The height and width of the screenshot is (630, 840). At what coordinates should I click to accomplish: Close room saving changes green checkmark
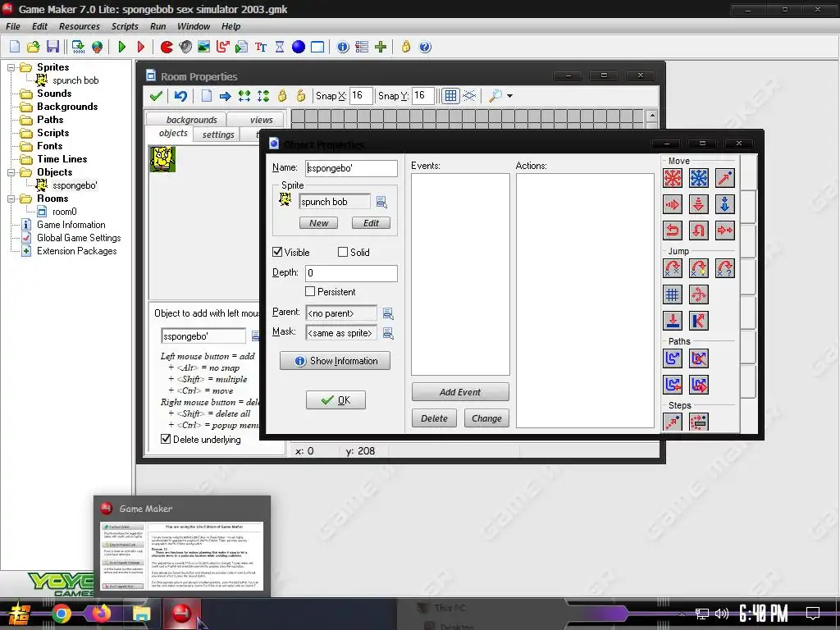156,96
